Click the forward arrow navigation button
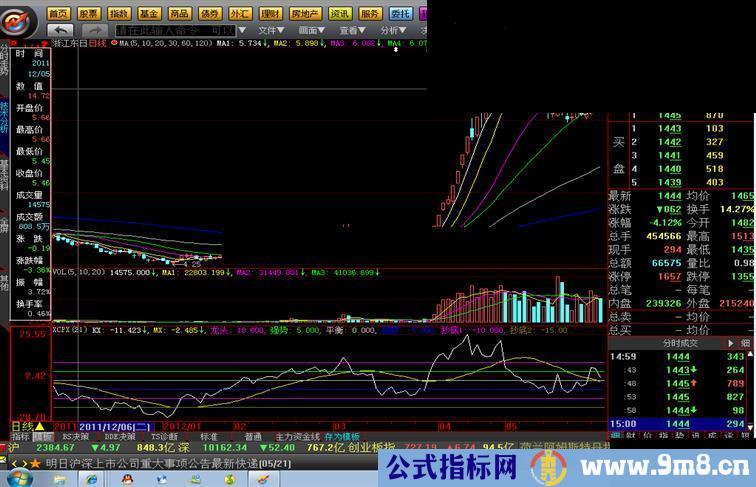Screen dimensions: 756x487 (x=97, y=31)
